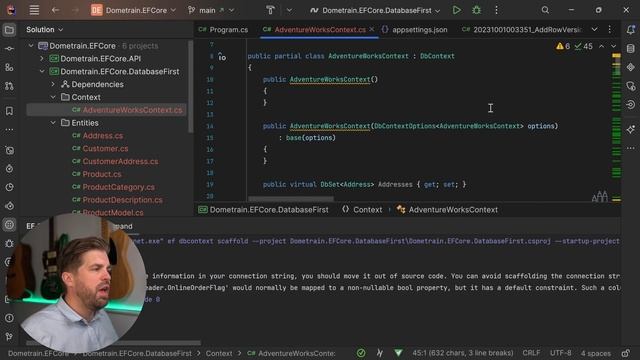Viewport: 640px width, 360px height.
Task: Open the run configuration selector dropdown
Action: pos(375,10)
